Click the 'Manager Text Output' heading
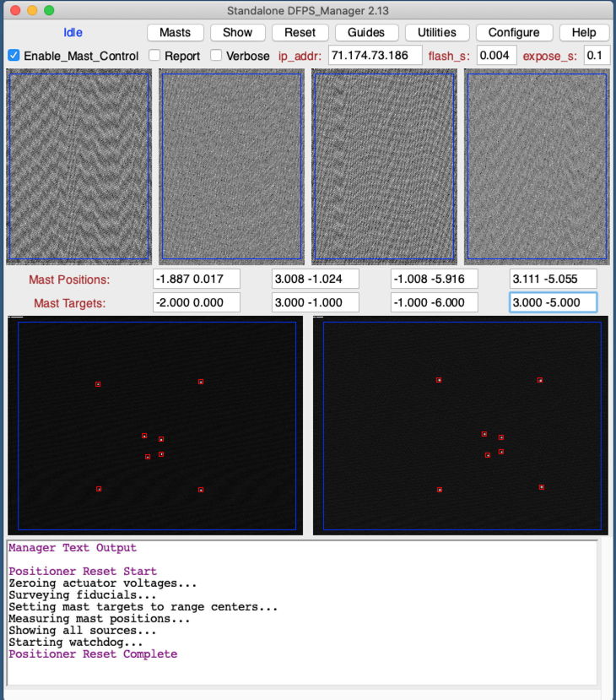 click(73, 548)
